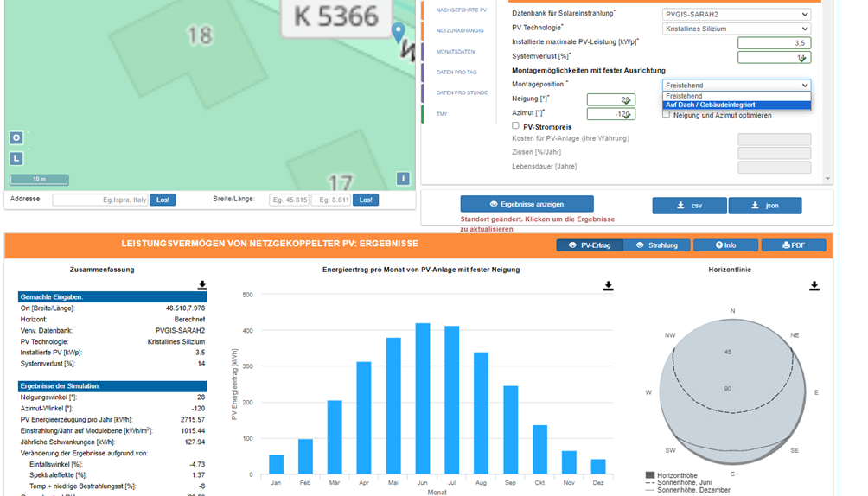This screenshot has width=868, height=496.
Task: Click the 'Ergebnisse anzeigen' button
Action: click(527, 205)
